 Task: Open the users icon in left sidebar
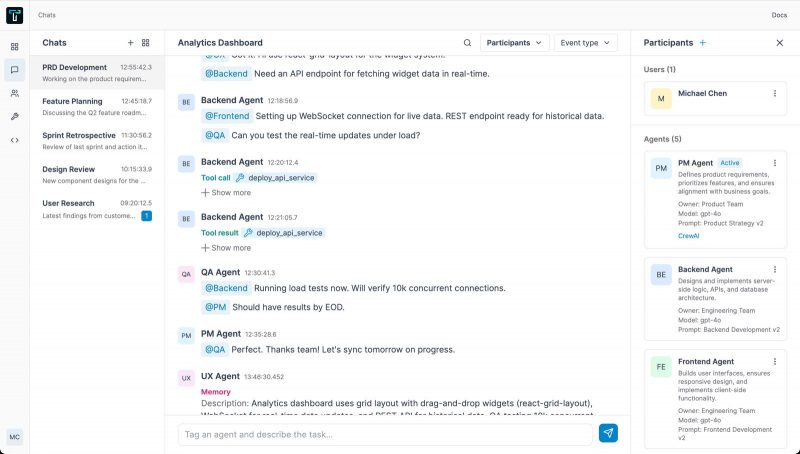(14, 93)
